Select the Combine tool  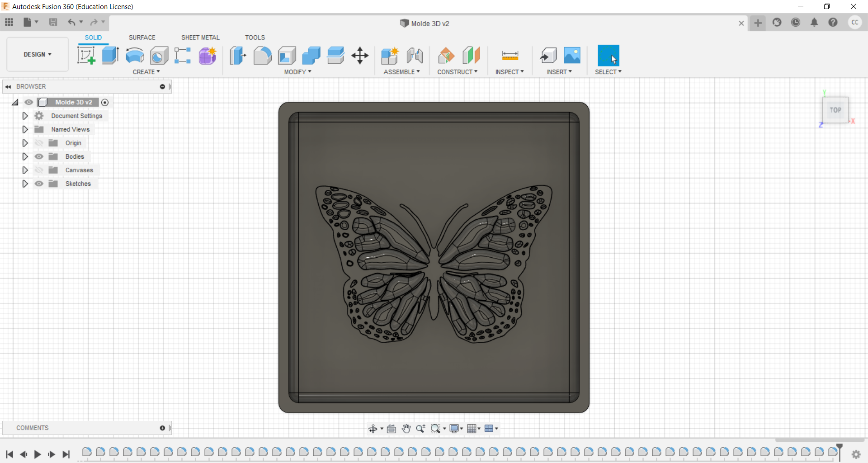click(x=311, y=56)
